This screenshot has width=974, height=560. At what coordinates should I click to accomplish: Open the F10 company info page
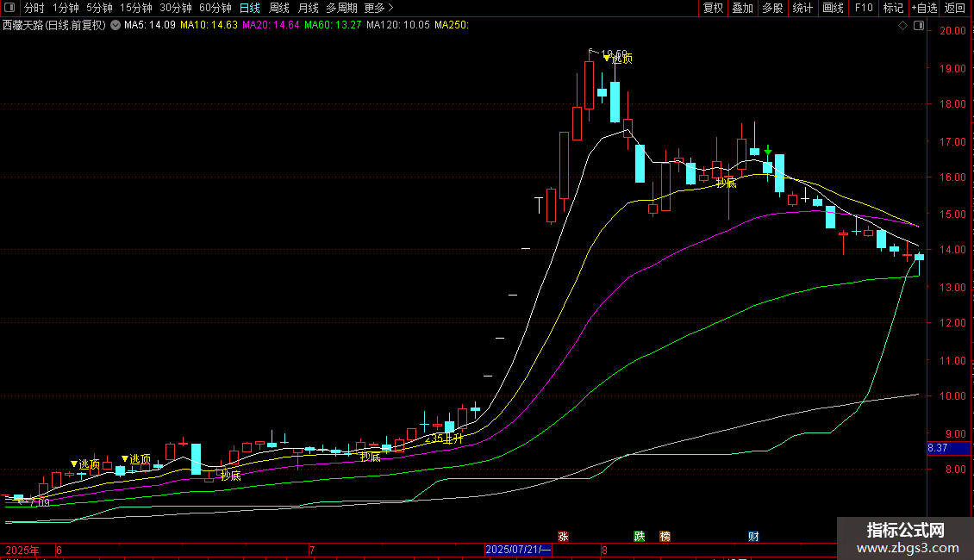click(x=863, y=8)
